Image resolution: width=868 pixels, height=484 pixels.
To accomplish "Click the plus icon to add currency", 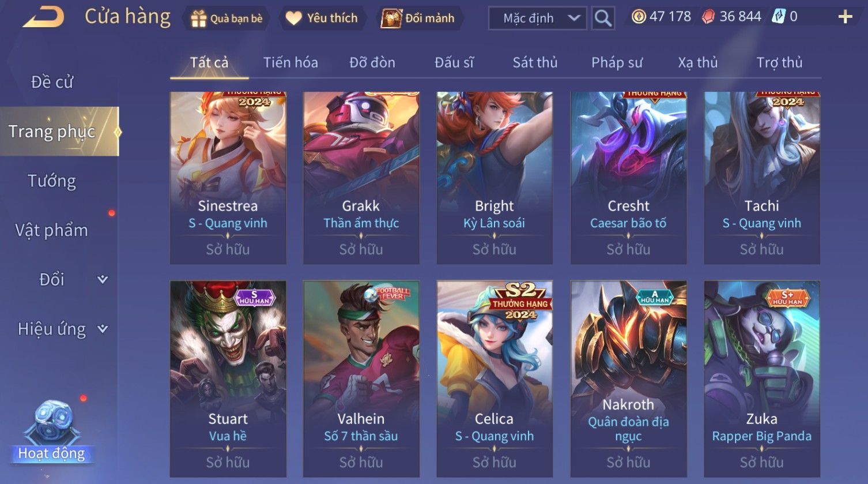I will tap(845, 17).
